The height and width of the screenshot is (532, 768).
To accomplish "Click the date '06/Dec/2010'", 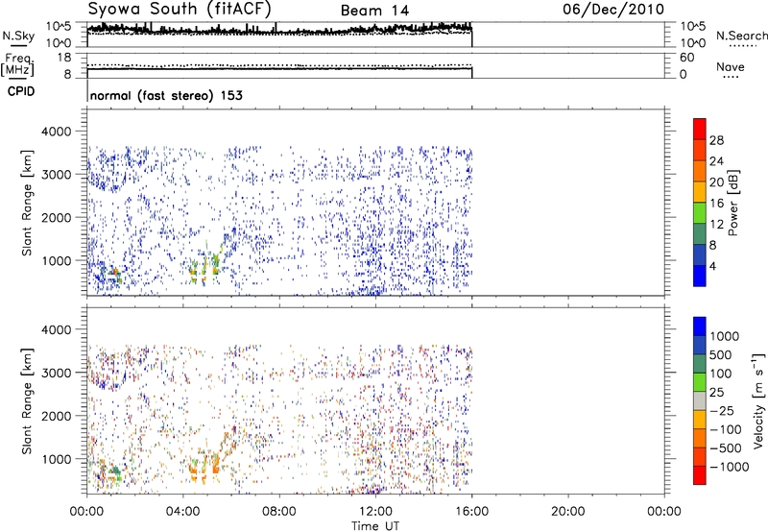I will click(613, 10).
